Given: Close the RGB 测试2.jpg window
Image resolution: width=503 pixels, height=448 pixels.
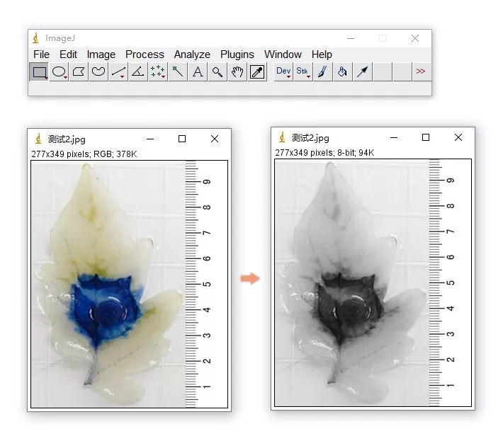Looking at the screenshot, I should tap(215, 139).
